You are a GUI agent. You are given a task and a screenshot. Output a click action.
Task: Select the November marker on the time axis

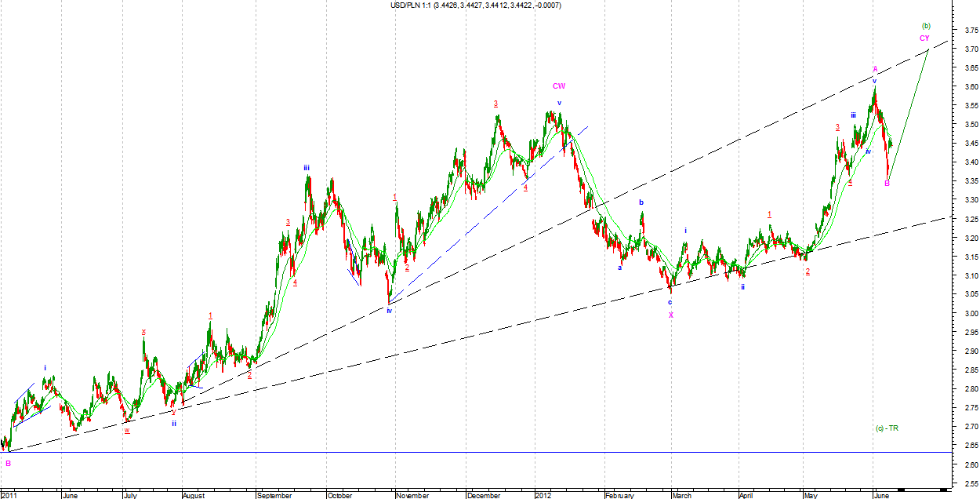pos(412,495)
